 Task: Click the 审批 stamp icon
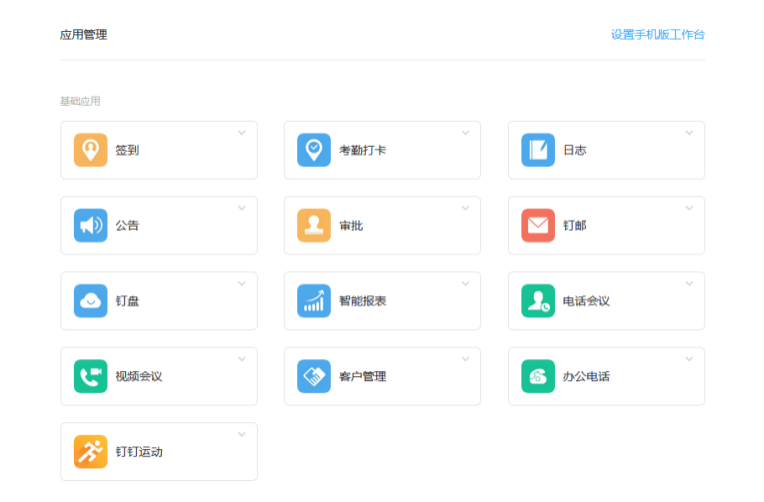click(x=314, y=226)
